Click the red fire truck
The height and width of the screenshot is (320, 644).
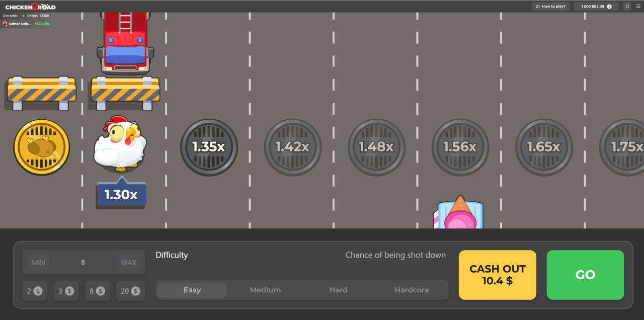[x=125, y=43]
